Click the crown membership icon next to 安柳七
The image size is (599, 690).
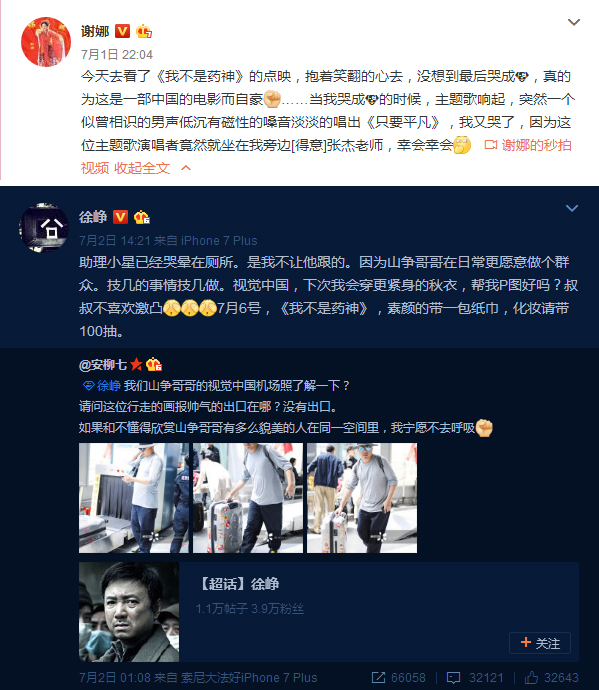tap(154, 364)
